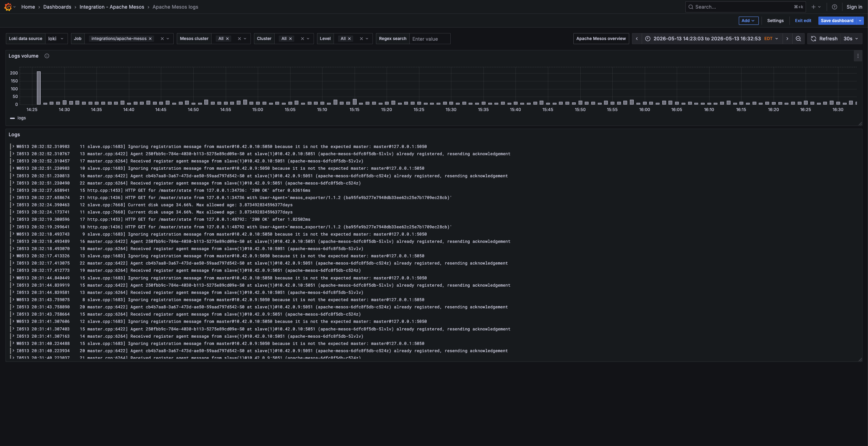Expand log line I0513 20:32:17.412773

coord(13,270)
